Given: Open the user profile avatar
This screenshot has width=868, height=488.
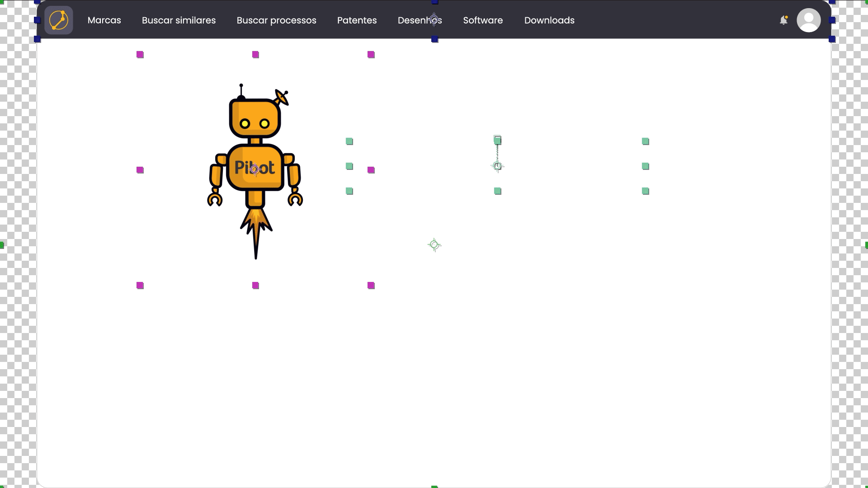Looking at the screenshot, I should (808, 20).
